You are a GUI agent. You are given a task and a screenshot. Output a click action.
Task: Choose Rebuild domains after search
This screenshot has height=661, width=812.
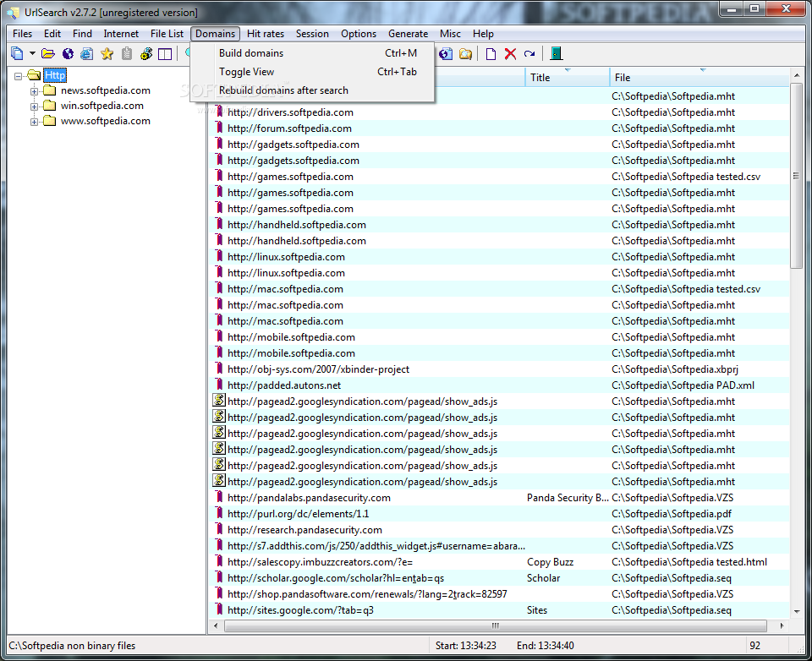(x=313, y=90)
